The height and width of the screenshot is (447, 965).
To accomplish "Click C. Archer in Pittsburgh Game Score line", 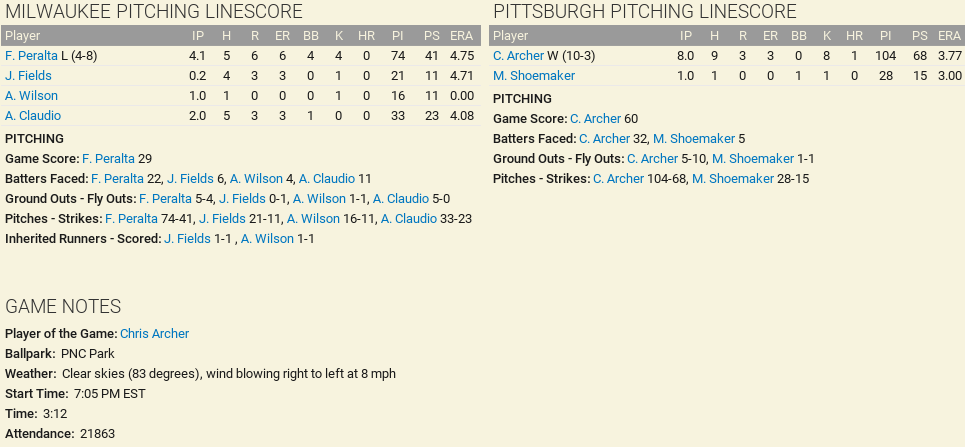I will [595, 119].
